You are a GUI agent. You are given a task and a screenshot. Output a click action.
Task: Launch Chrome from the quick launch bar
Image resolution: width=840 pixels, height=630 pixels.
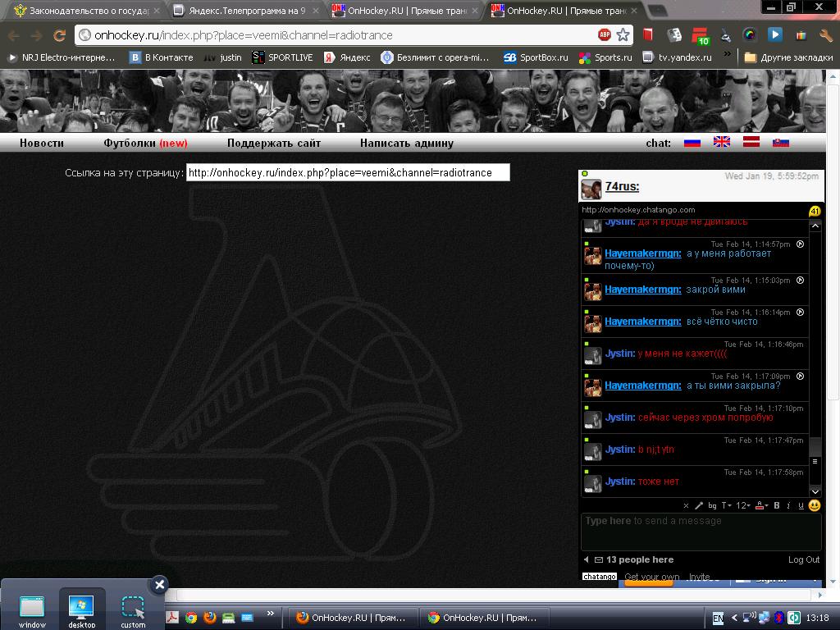(191, 617)
